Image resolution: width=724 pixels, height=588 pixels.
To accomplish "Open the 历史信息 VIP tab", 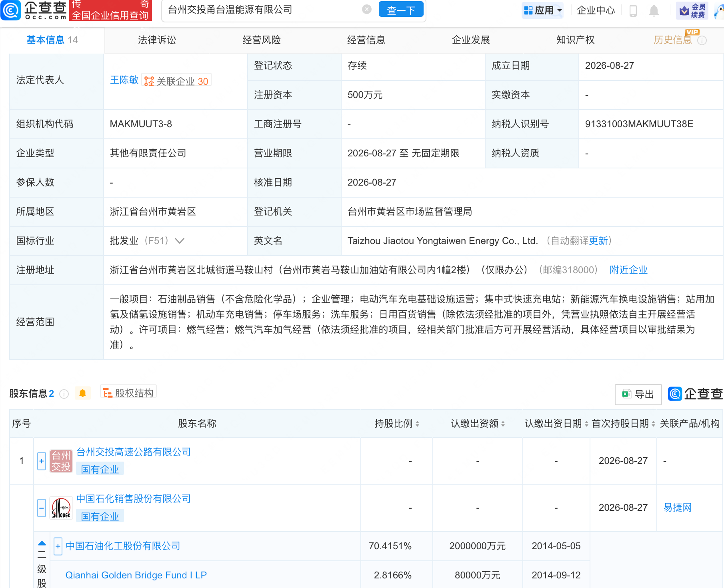I will (673, 40).
